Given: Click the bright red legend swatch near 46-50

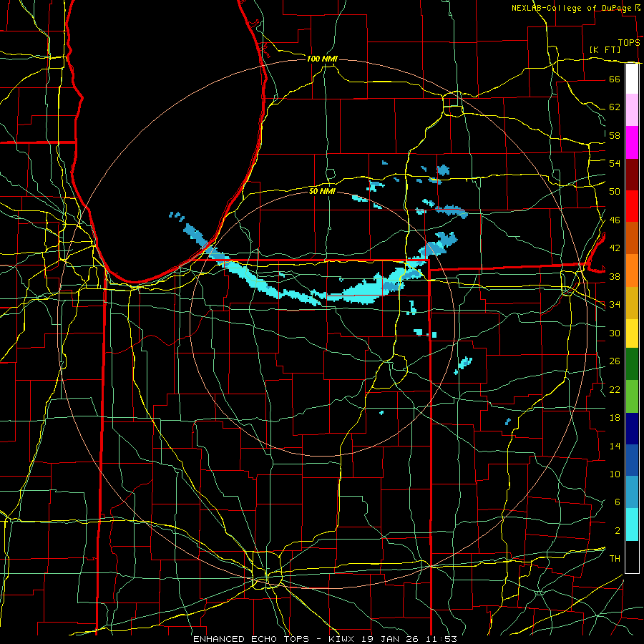Looking at the screenshot, I should 632,206.
